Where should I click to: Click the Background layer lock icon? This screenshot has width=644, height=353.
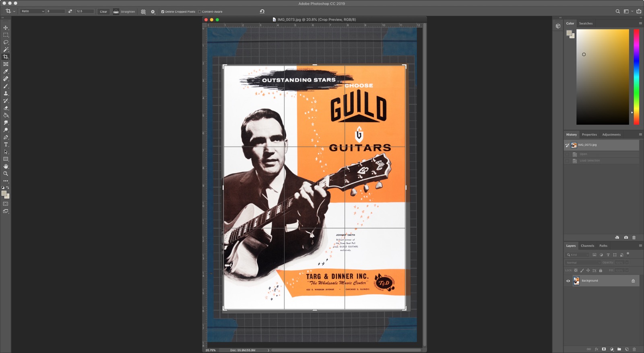pos(633,281)
